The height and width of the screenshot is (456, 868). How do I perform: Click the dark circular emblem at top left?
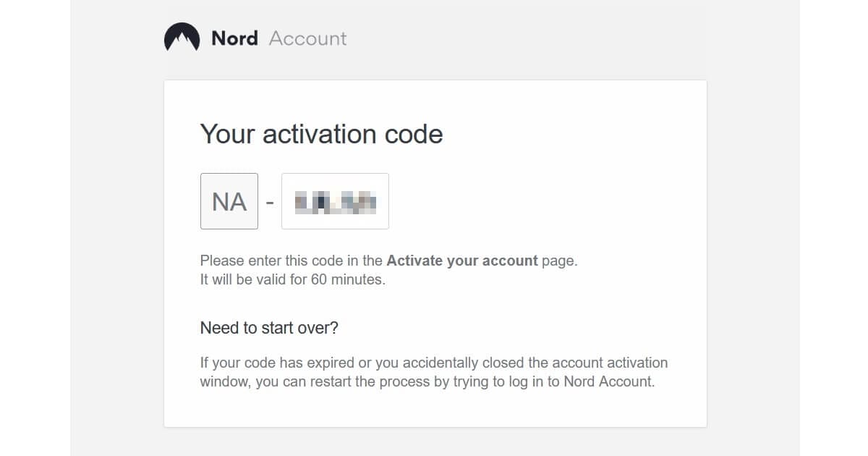click(182, 36)
